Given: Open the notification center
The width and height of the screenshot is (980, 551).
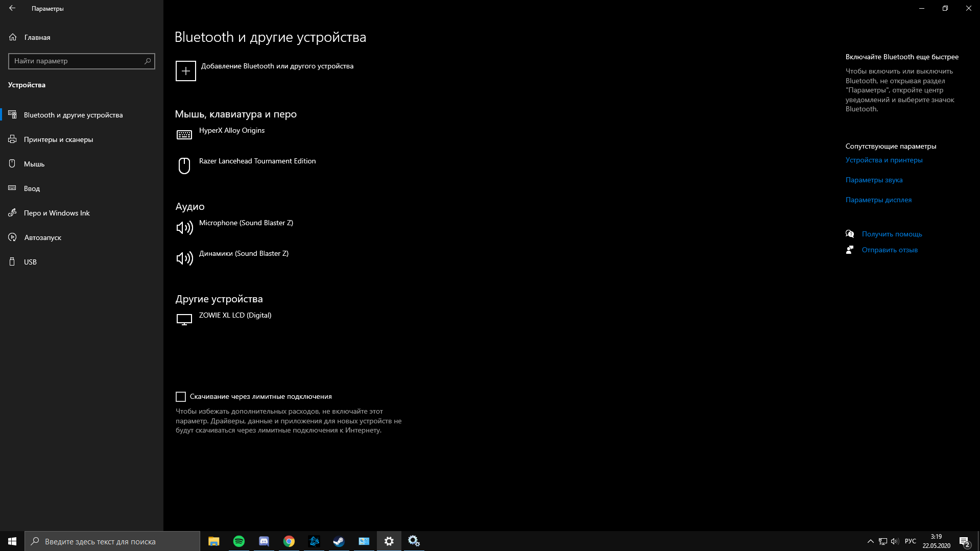Looking at the screenshot, I should tap(964, 541).
